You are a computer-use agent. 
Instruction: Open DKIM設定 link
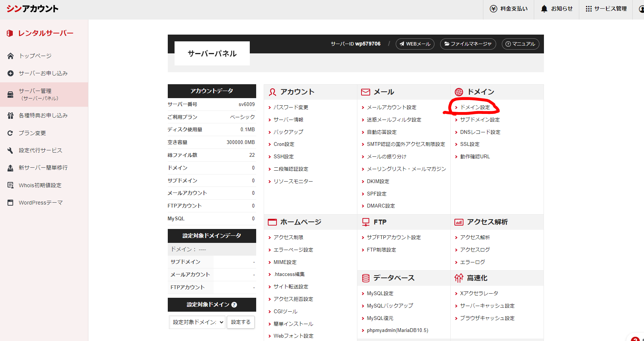(x=378, y=182)
